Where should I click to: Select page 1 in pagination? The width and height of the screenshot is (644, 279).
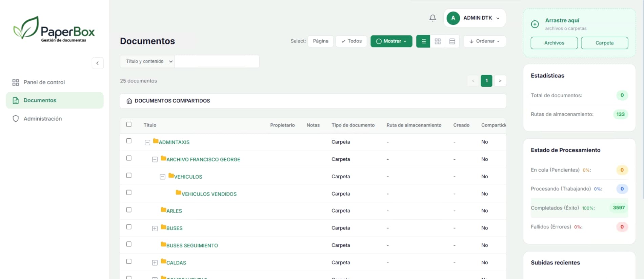coord(486,81)
